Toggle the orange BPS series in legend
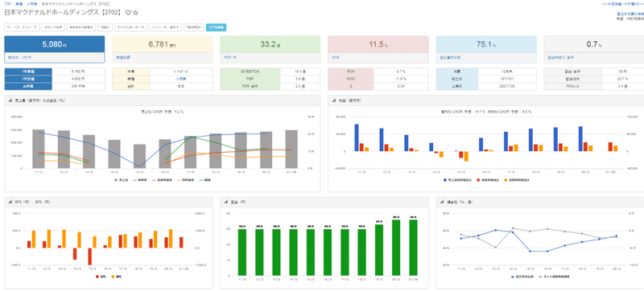Screen dimensions: 644x291 pos(118,277)
